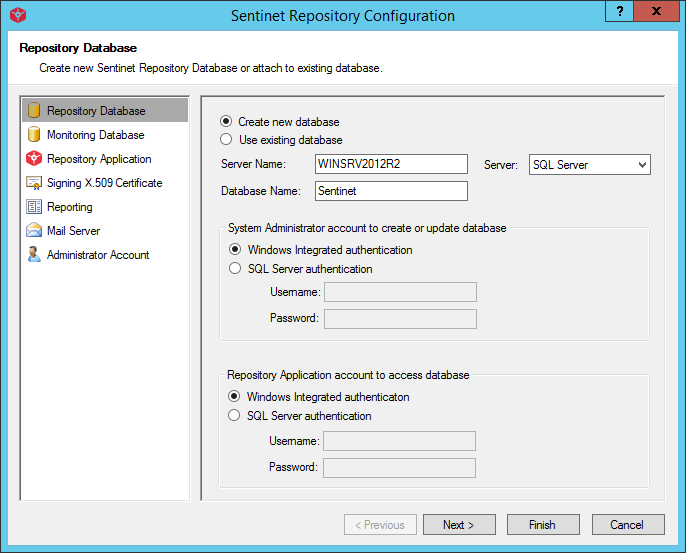Click the Administrator Account person icon
The width and height of the screenshot is (686, 553).
34,254
